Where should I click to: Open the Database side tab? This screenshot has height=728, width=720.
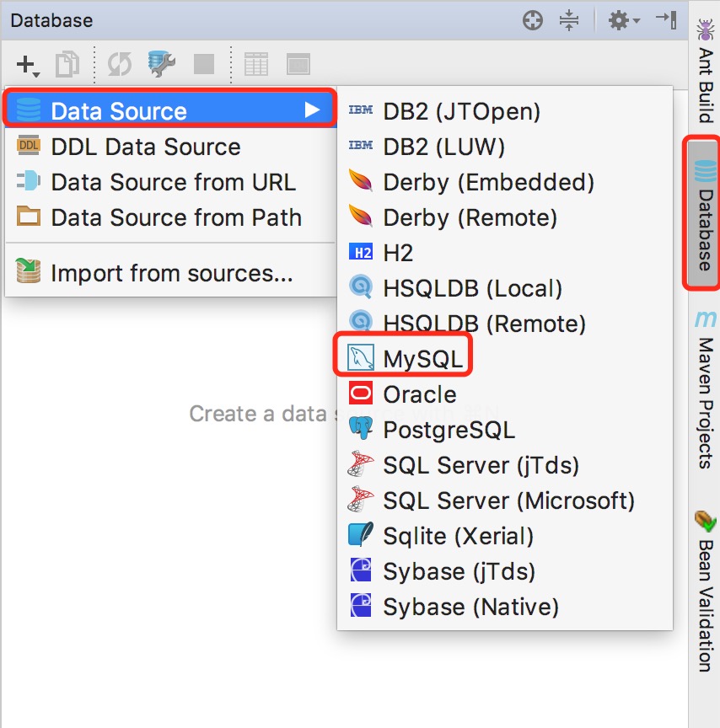click(x=704, y=212)
